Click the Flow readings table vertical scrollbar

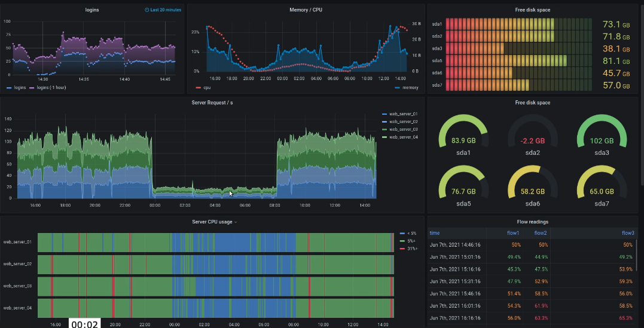pos(636,255)
